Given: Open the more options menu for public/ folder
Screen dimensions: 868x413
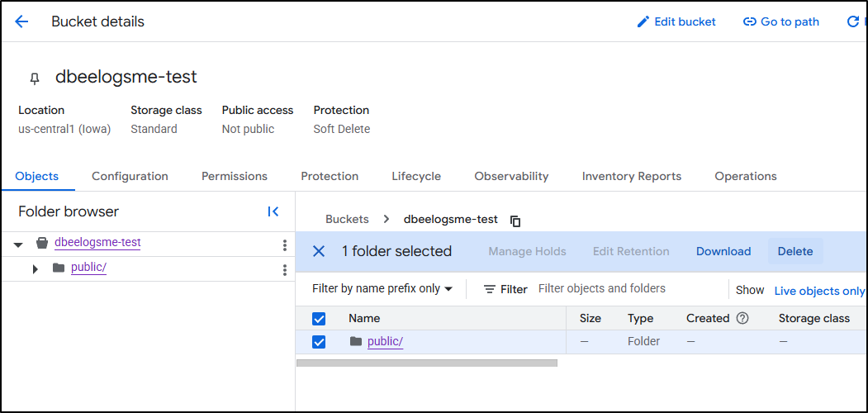Looking at the screenshot, I should (285, 269).
